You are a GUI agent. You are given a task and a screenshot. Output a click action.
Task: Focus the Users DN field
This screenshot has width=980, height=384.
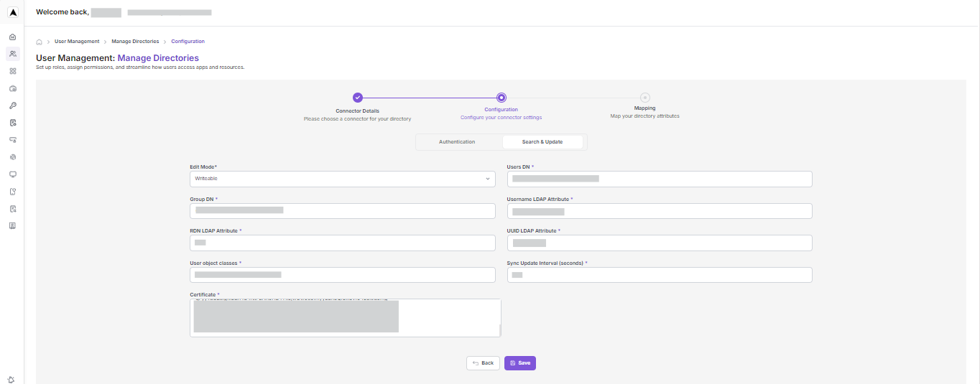click(x=660, y=179)
